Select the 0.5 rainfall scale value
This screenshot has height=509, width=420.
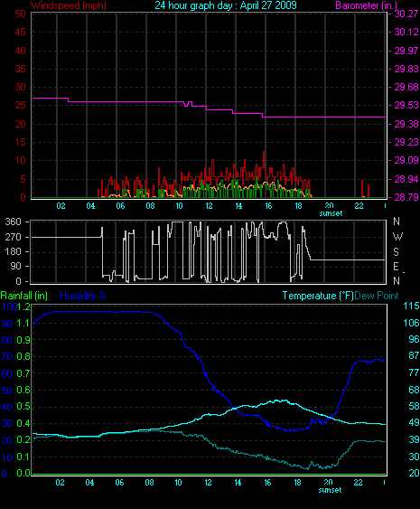[x=23, y=407]
